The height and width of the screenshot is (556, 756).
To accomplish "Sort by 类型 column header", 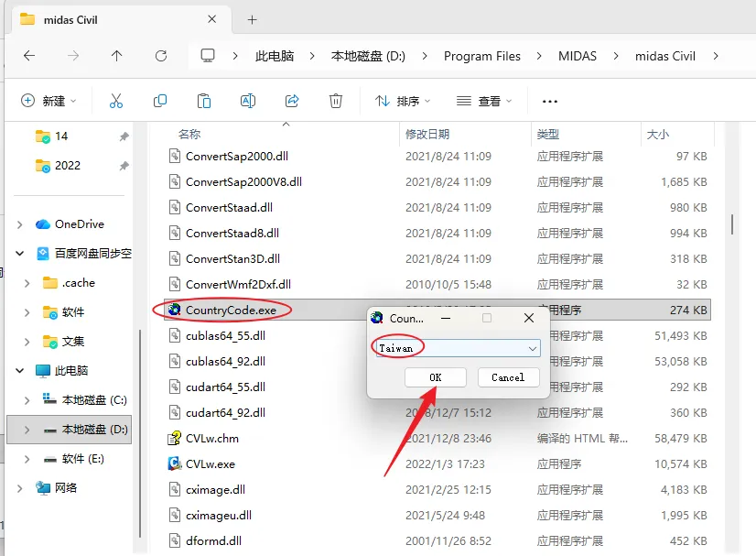I will pos(547,134).
